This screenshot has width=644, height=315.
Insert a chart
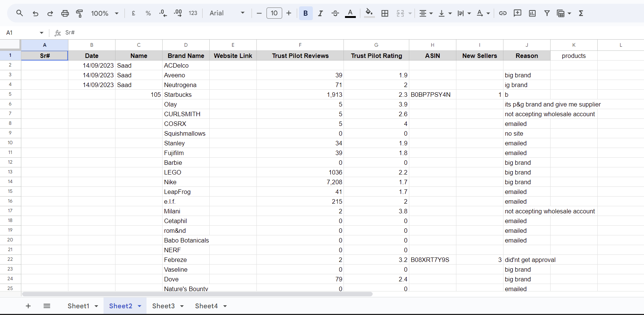point(532,13)
